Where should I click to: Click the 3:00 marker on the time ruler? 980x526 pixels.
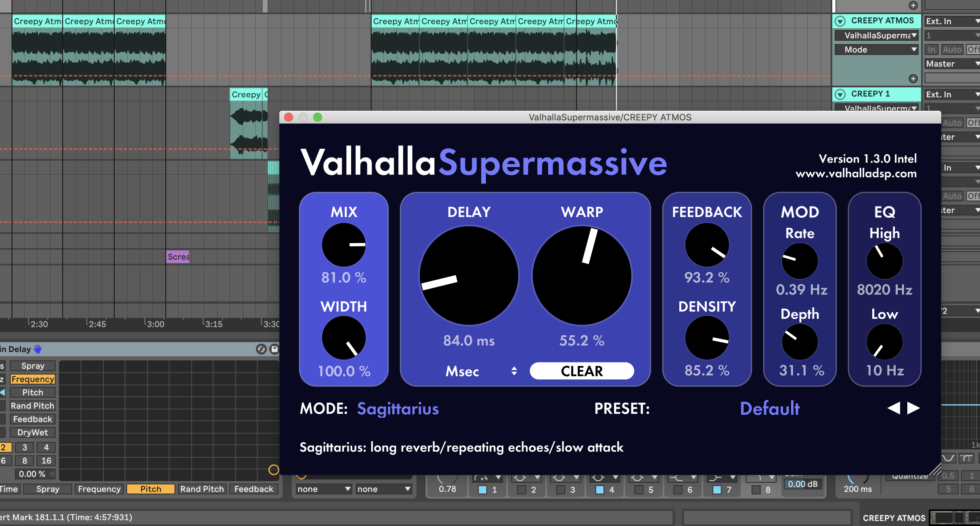[155, 324]
